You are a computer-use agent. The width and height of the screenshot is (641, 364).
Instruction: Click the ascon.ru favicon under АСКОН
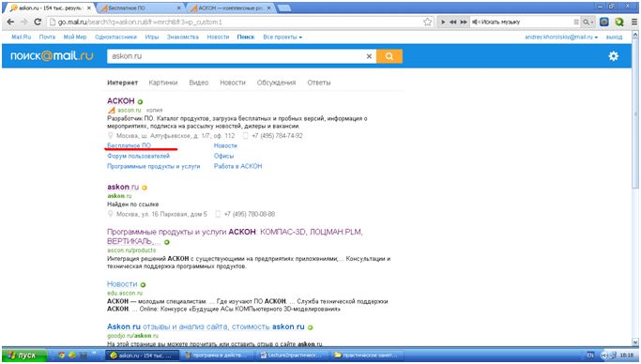[111, 111]
